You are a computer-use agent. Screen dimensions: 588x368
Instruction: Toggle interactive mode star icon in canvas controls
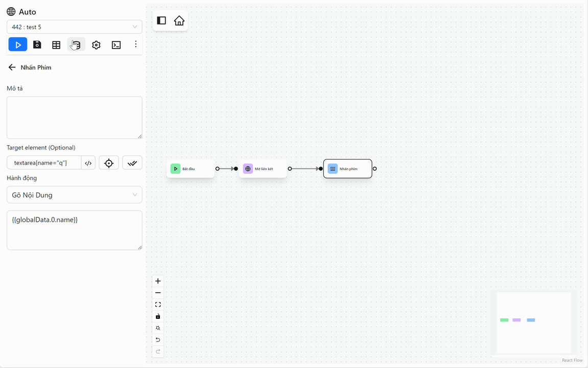158,328
